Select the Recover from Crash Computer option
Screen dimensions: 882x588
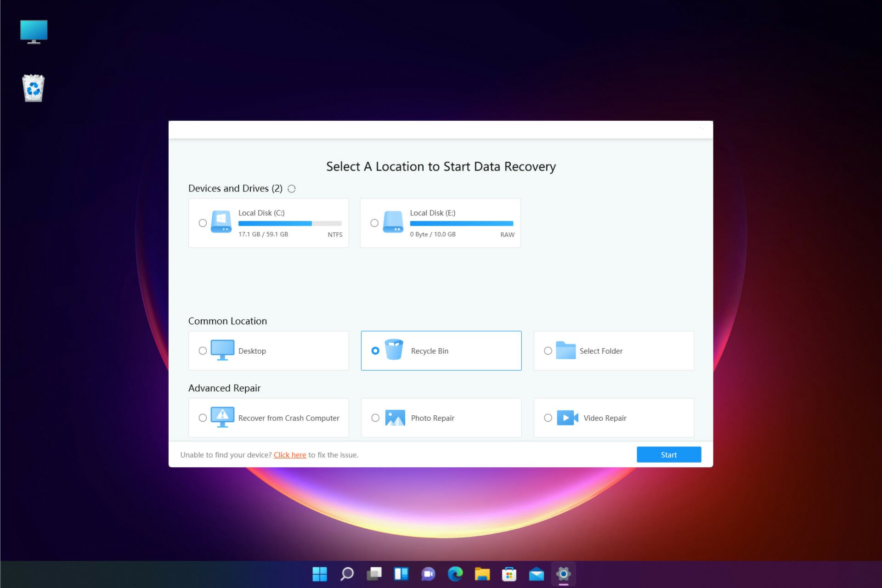click(203, 418)
